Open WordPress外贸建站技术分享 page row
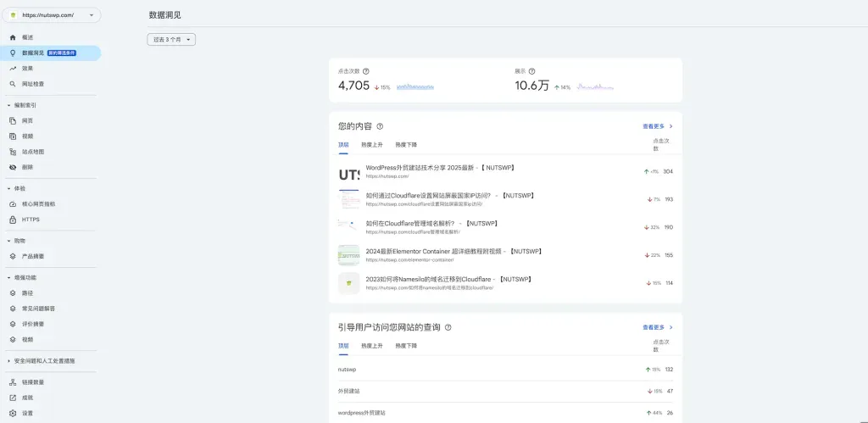Screen dimensions: 868x423 (x=505, y=171)
